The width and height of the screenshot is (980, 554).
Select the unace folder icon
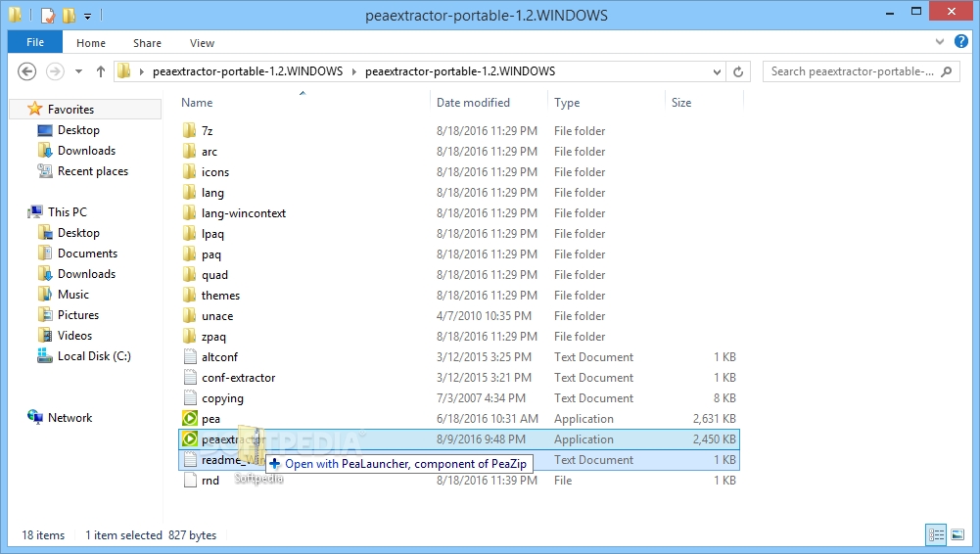(189, 315)
